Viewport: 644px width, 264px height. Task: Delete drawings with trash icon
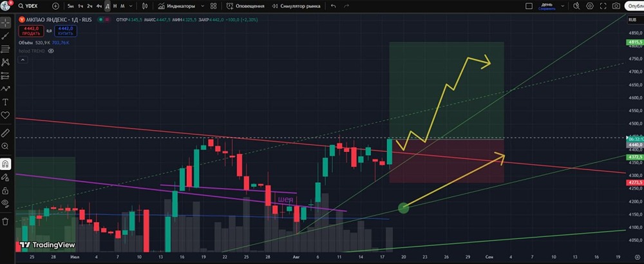[5, 222]
